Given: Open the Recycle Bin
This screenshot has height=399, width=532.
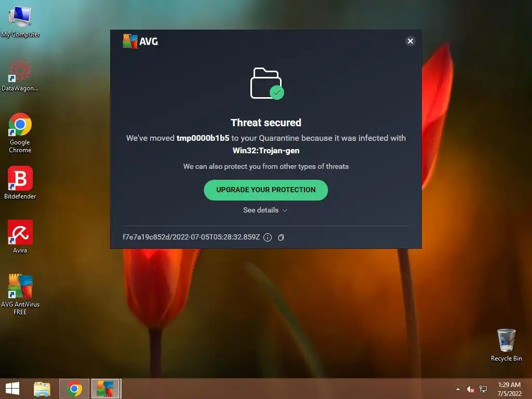Looking at the screenshot, I should point(506,345).
